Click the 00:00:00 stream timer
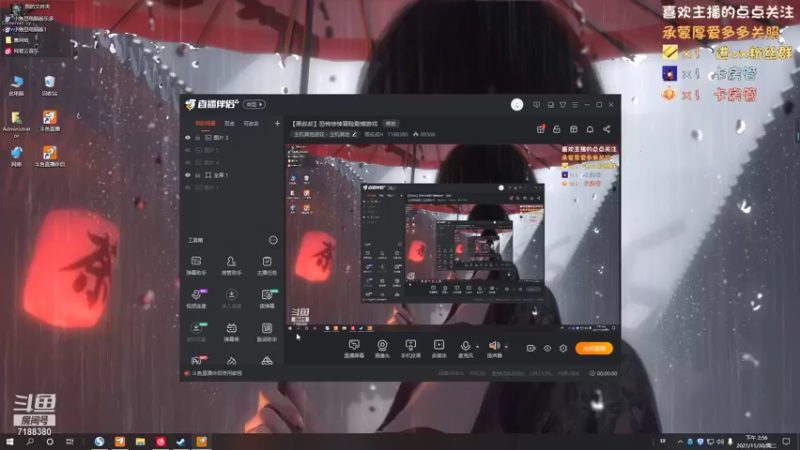The height and width of the screenshot is (450, 800). 603,373
